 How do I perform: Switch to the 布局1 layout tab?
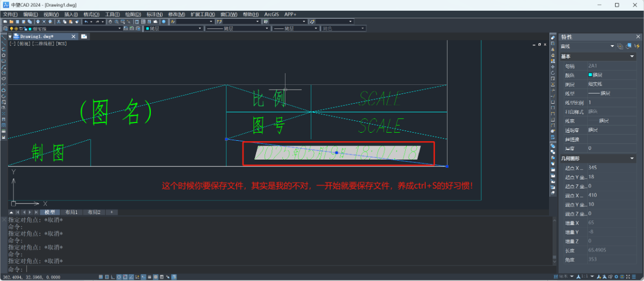coord(71,212)
